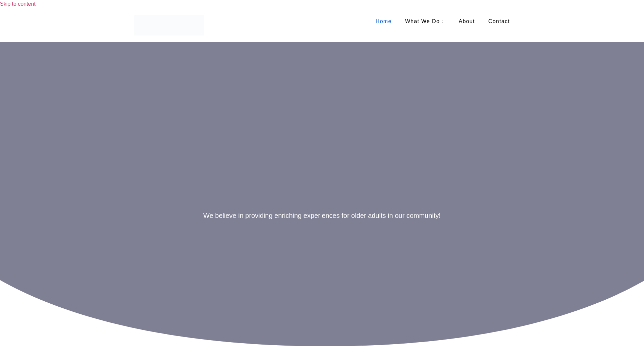
Task: Click the site logo in header
Action: tap(169, 25)
